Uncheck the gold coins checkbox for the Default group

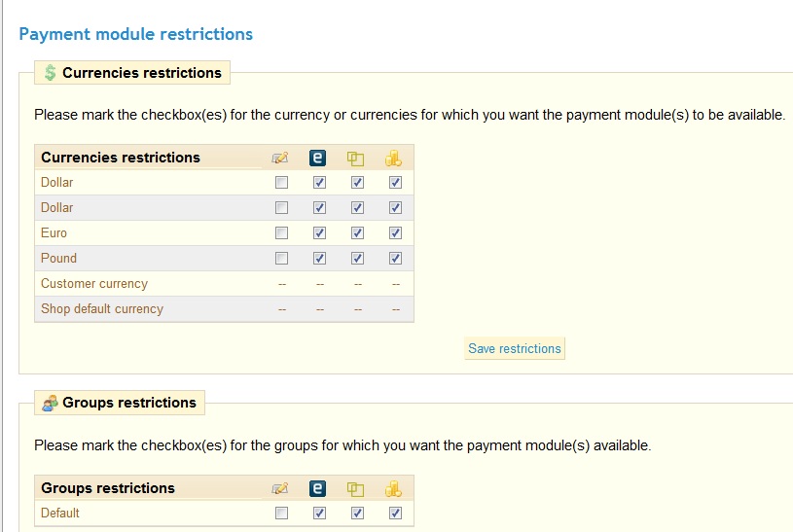(x=395, y=514)
